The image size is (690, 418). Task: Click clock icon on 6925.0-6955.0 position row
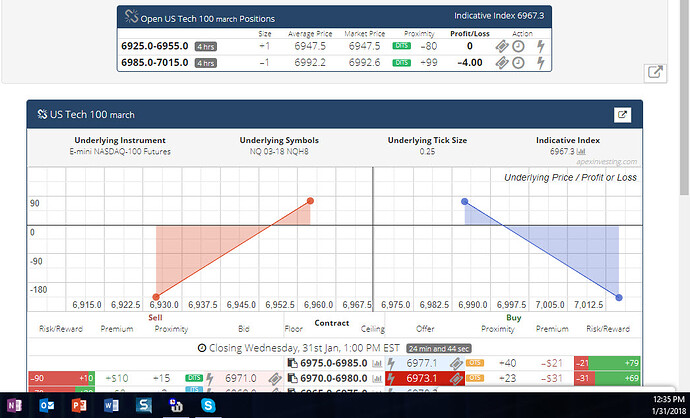[x=518, y=46]
